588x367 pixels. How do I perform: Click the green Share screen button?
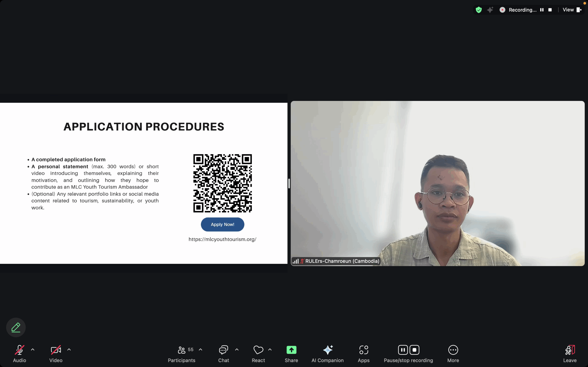[291, 350]
